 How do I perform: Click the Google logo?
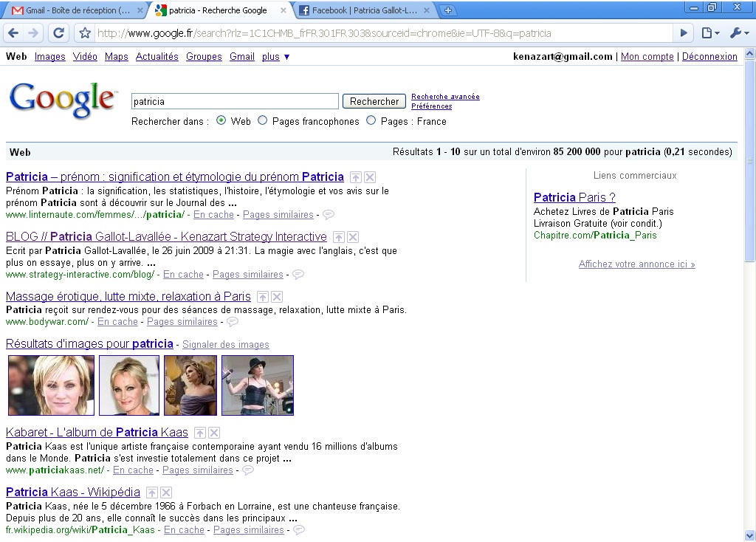pos(63,100)
